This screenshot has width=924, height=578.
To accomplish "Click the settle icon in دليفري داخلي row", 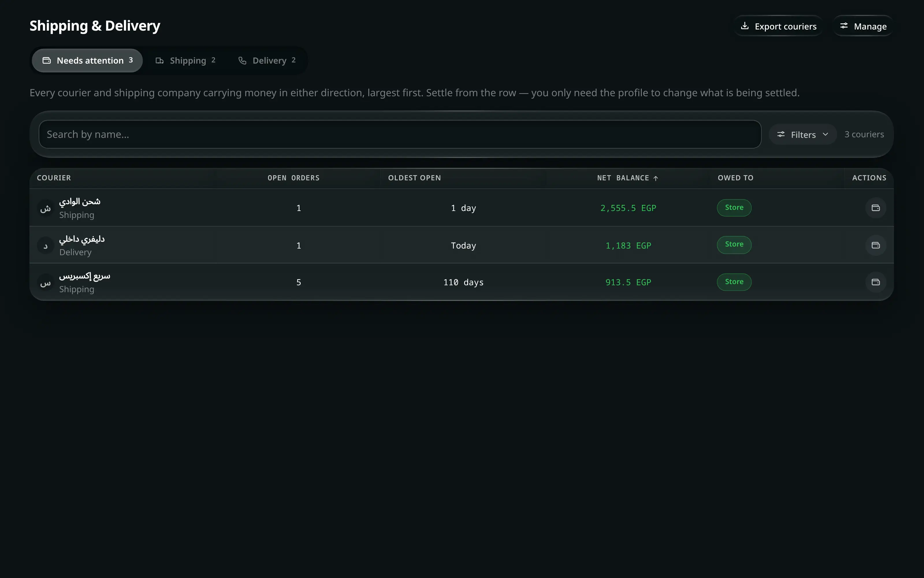I will point(875,245).
